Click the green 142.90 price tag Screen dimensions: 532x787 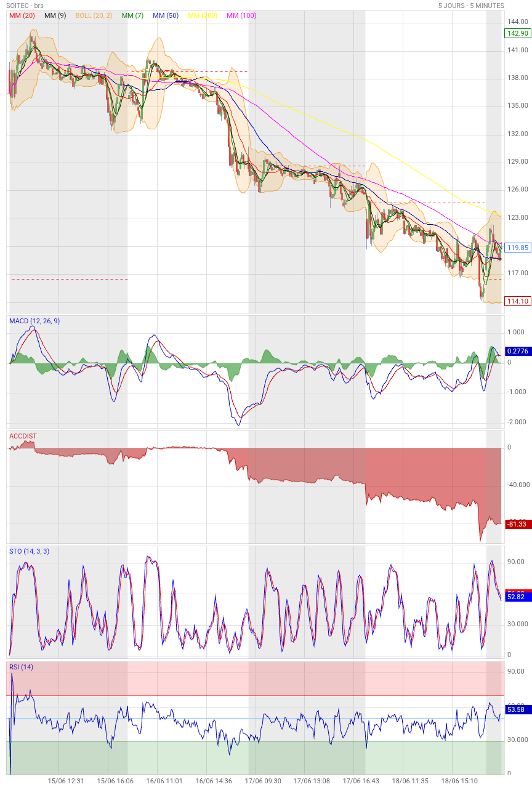pos(517,33)
